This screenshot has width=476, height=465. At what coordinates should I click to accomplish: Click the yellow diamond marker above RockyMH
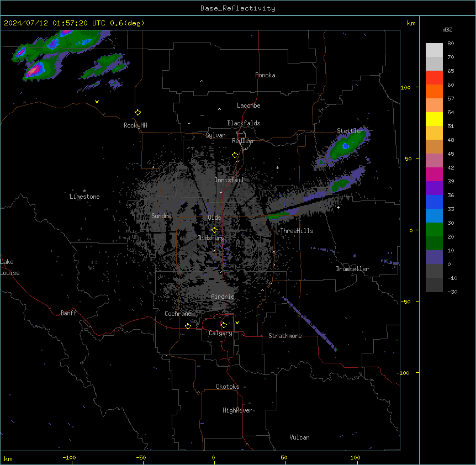click(x=137, y=112)
